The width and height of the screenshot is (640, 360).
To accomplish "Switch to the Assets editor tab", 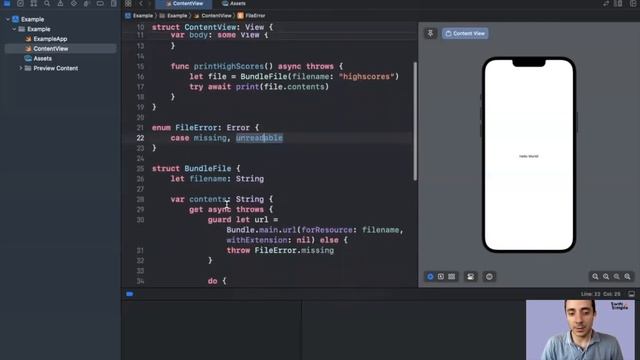I will (x=233, y=4).
